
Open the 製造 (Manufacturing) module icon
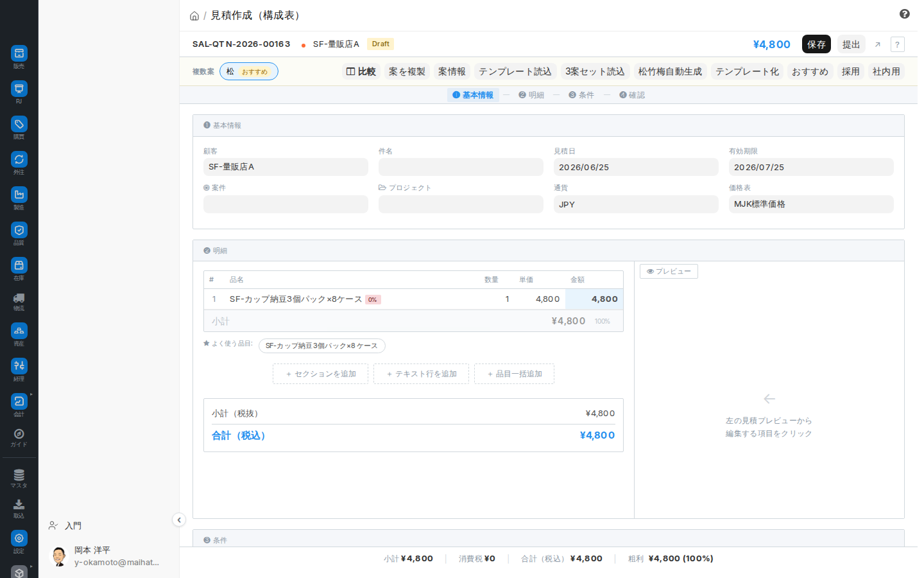tap(19, 195)
